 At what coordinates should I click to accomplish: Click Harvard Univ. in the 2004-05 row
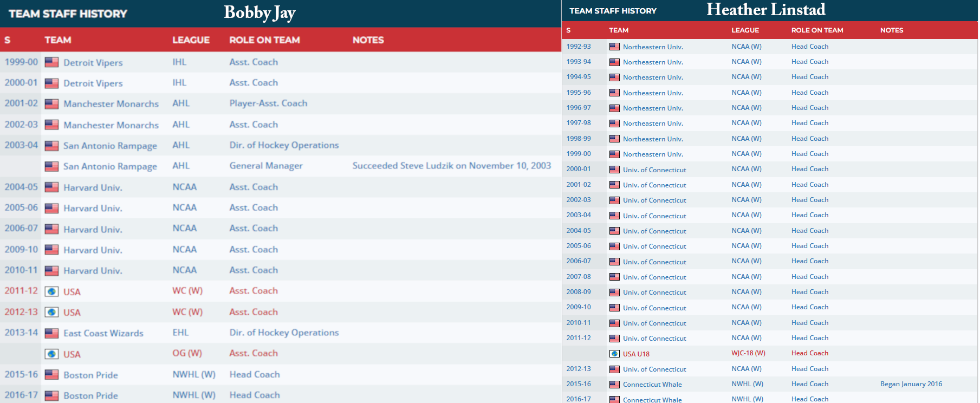tap(93, 187)
